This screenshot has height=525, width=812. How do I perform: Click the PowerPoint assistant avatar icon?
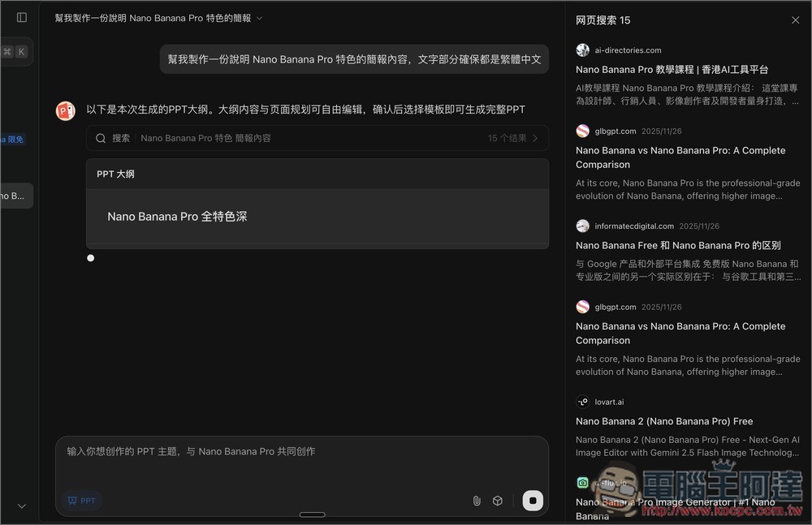coord(65,110)
